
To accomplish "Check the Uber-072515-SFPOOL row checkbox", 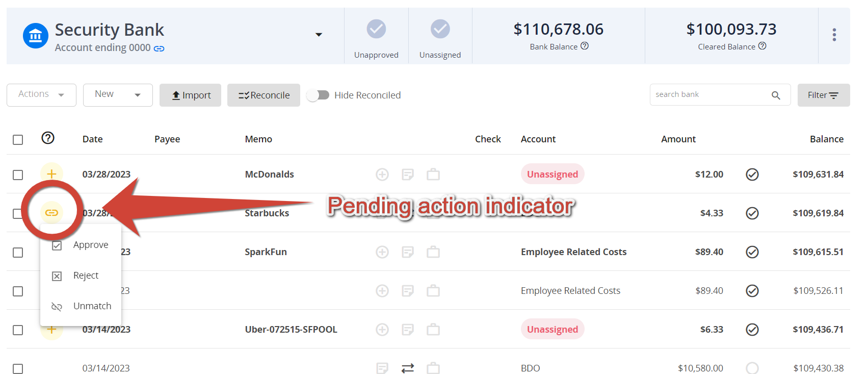I will [18, 330].
